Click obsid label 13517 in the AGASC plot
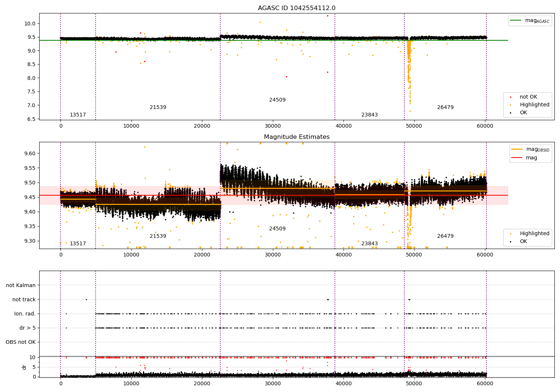 (78, 115)
